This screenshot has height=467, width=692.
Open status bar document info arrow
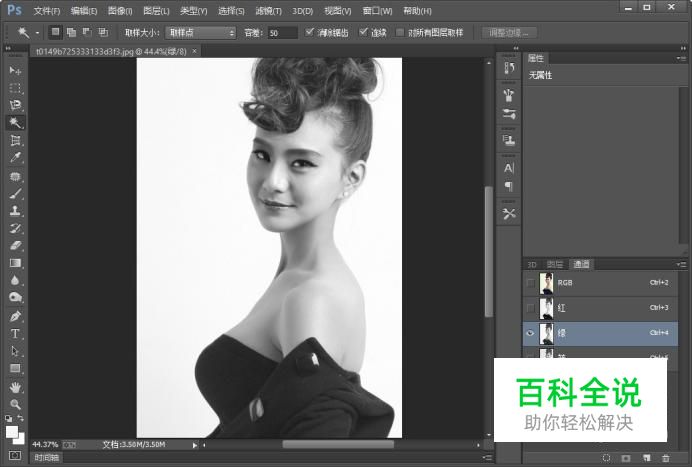pos(195,445)
